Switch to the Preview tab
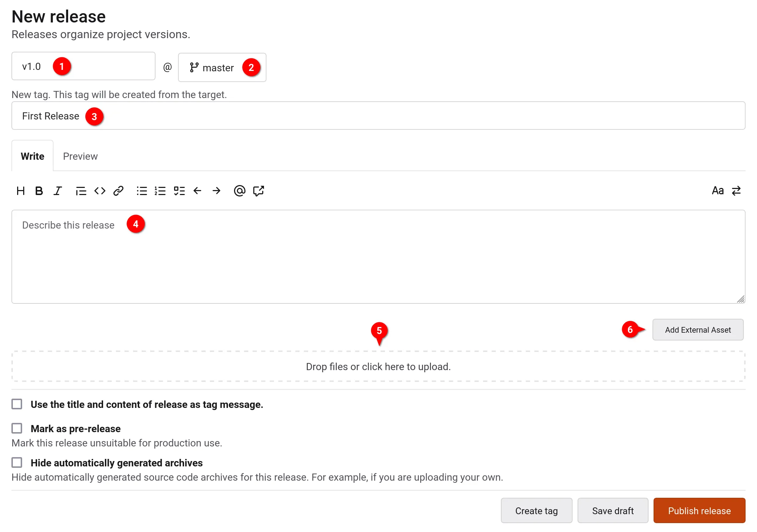Image resolution: width=757 pixels, height=532 pixels. pyautogui.click(x=80, y=156)
